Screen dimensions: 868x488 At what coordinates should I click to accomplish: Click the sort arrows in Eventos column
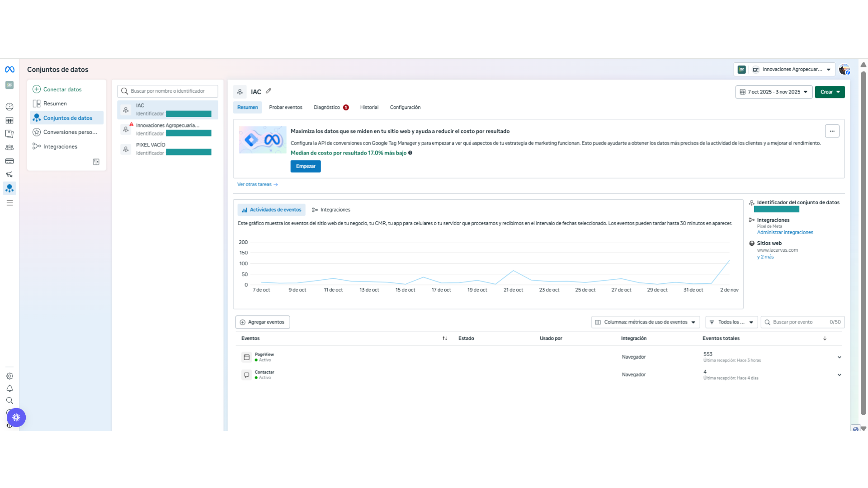point(445,338)
